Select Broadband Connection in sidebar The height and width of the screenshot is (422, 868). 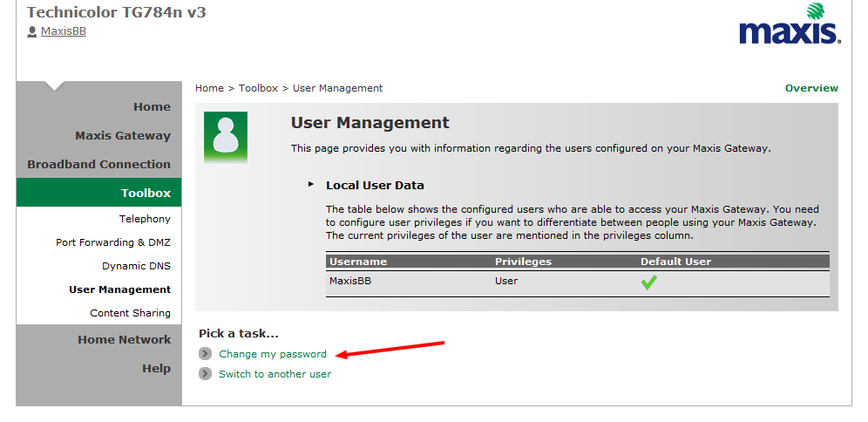tap(99, 165)
